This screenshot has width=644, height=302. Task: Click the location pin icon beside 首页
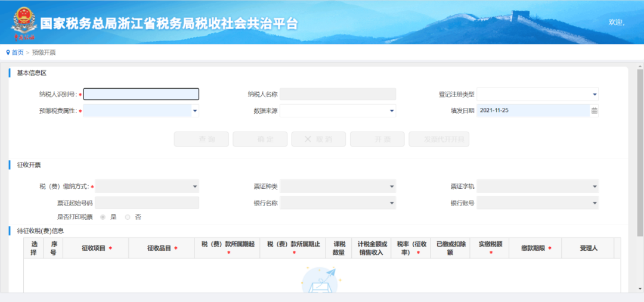point(8,52)
